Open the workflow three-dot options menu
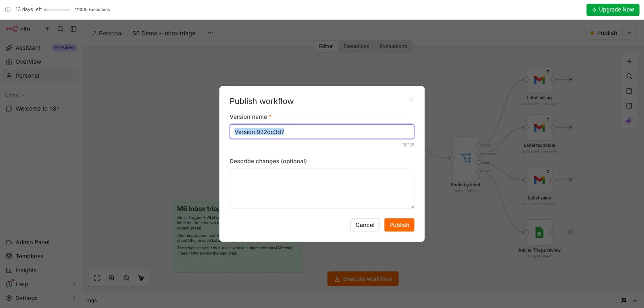The image size is (644, 308). (x=210, y=33)
